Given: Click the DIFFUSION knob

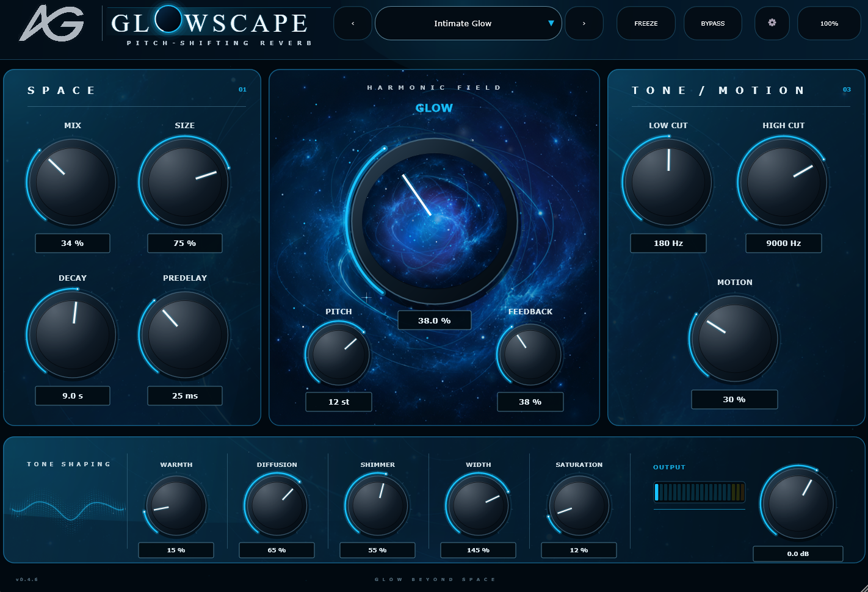Looking at the screenshot, I should click(277, 506).
